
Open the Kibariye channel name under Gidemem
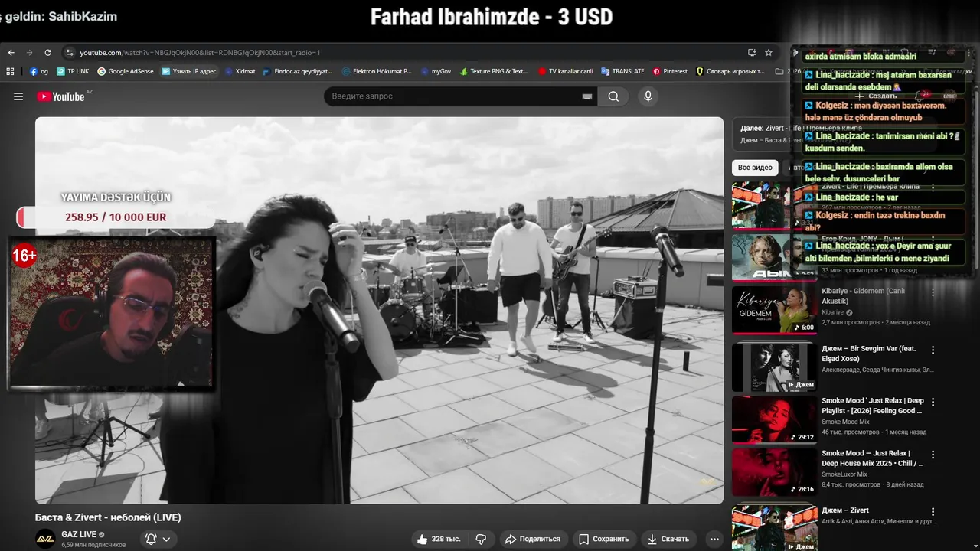coord(834,312)
